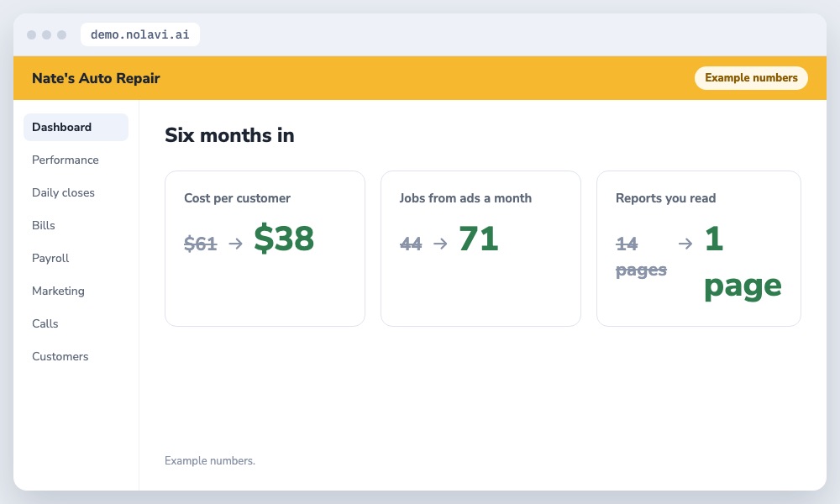Click the third gray window control dot
The height and width of the screenshot is (504, 840).
coord(61,34)
